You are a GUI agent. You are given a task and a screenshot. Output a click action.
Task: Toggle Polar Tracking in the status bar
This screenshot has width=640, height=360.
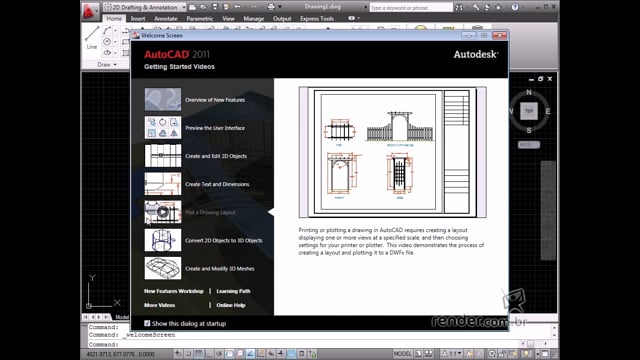point(220,354)
